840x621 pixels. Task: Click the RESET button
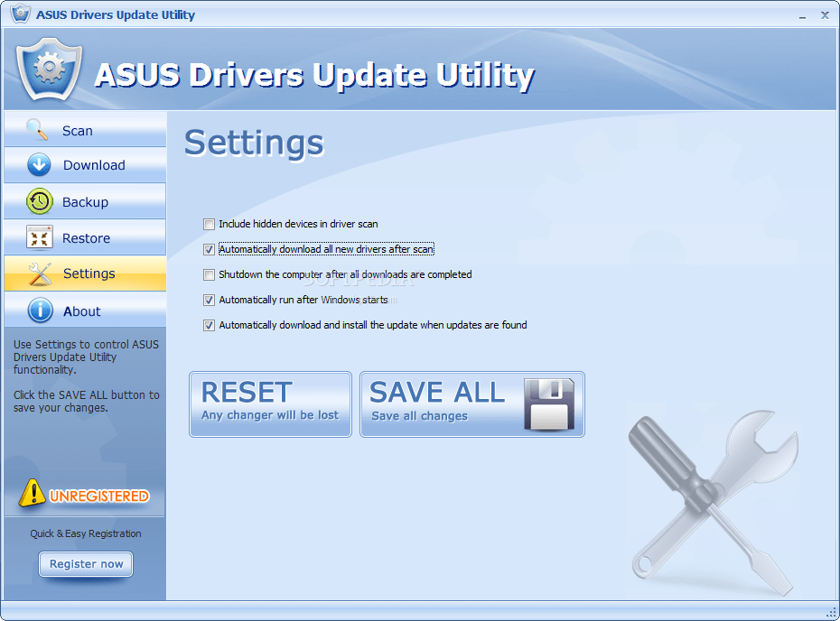pyautogui.click(x=269, y=403)
